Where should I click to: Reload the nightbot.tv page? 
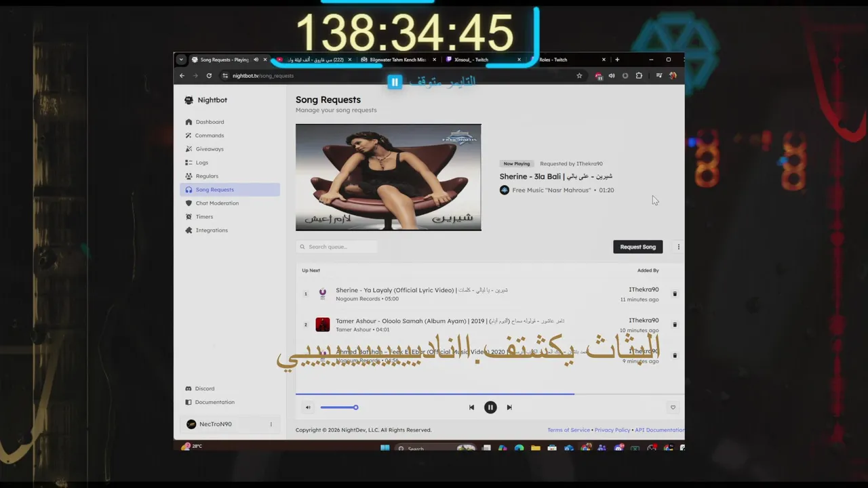[x=209, y=76]
